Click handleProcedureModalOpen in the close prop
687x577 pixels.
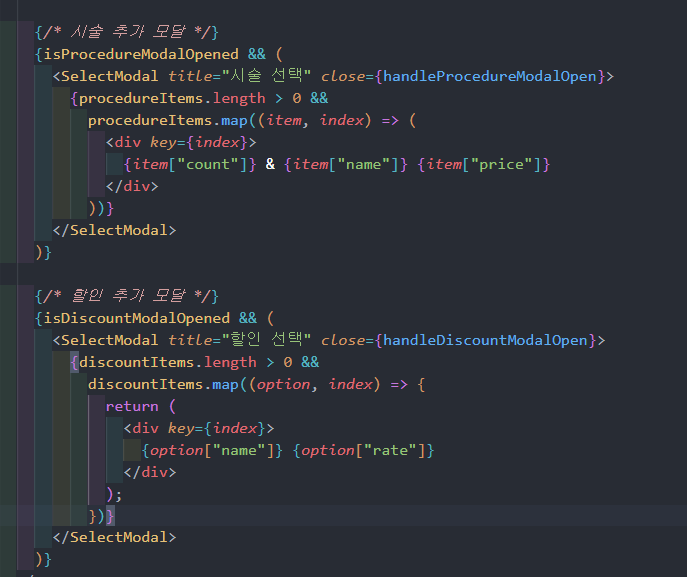pyautogui.click(x=490, y=77)
